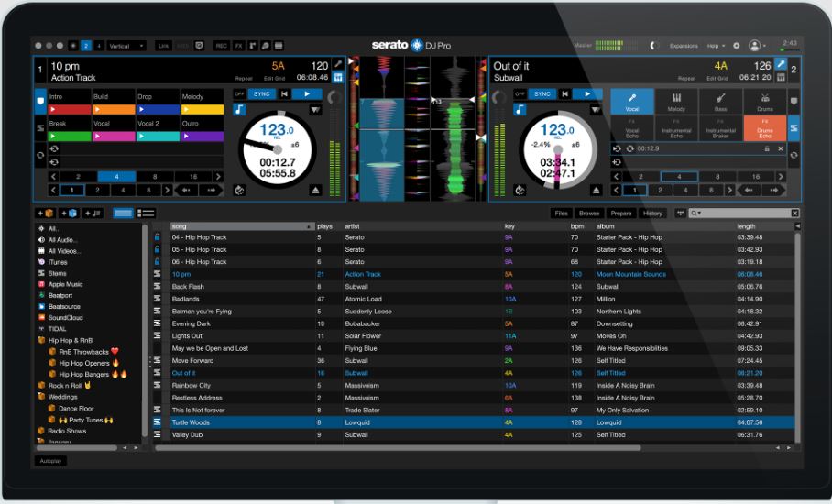Add a new playlist with music-note icon
The width and height of the screenshot is (832, 504).
point(93,214)
